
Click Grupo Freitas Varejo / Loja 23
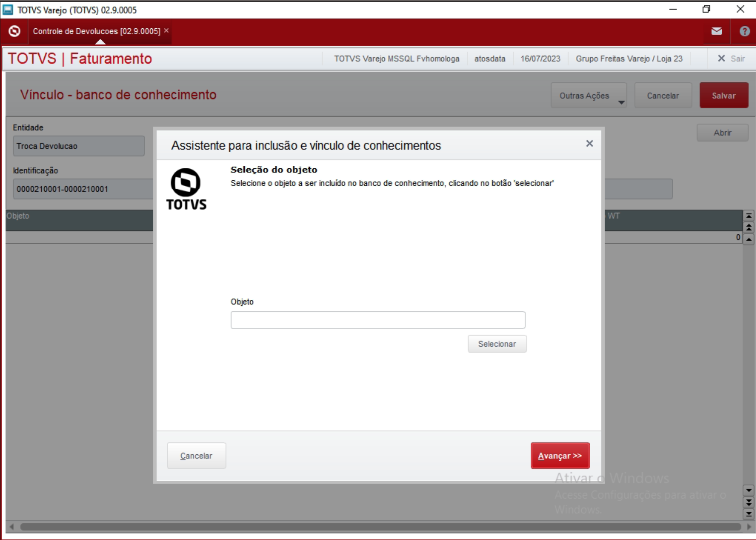coord(629,59)
